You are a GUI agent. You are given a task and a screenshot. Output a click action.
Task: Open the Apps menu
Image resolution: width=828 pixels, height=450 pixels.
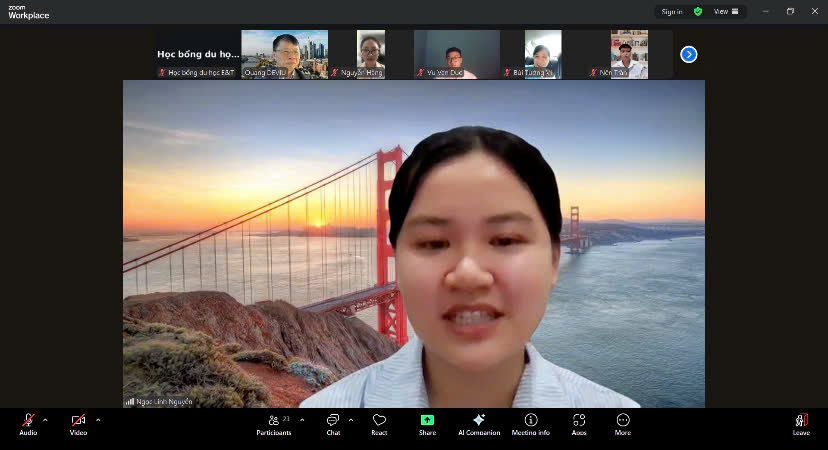click(579, 422)
